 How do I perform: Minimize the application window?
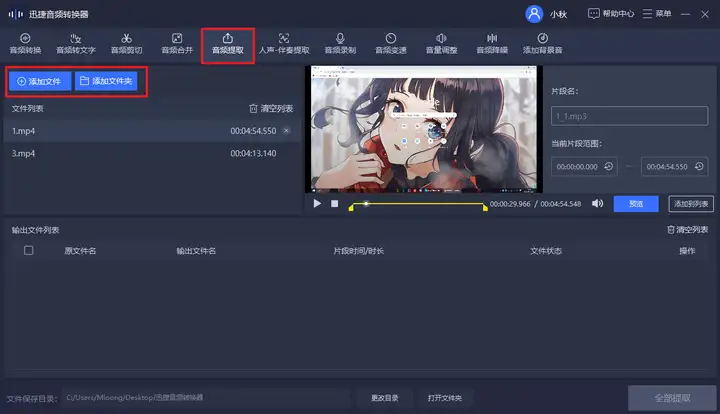685,14
